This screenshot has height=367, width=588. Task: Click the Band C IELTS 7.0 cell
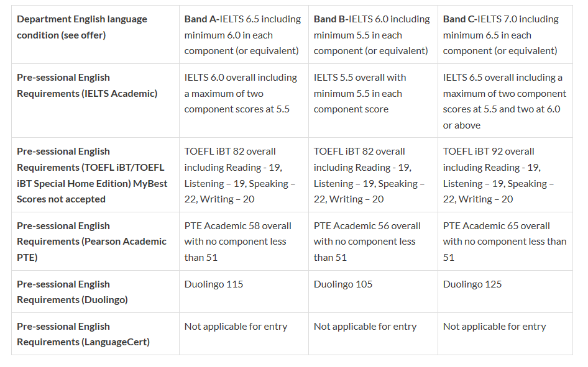500,35
